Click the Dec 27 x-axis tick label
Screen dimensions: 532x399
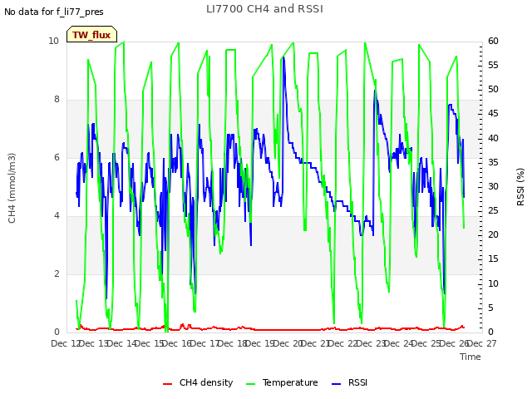point(482,343)
